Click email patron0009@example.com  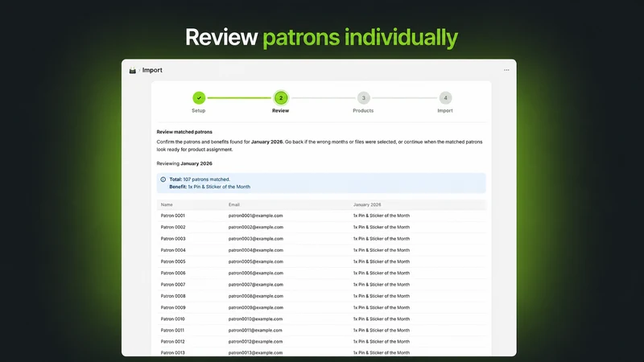coord(255,307)
